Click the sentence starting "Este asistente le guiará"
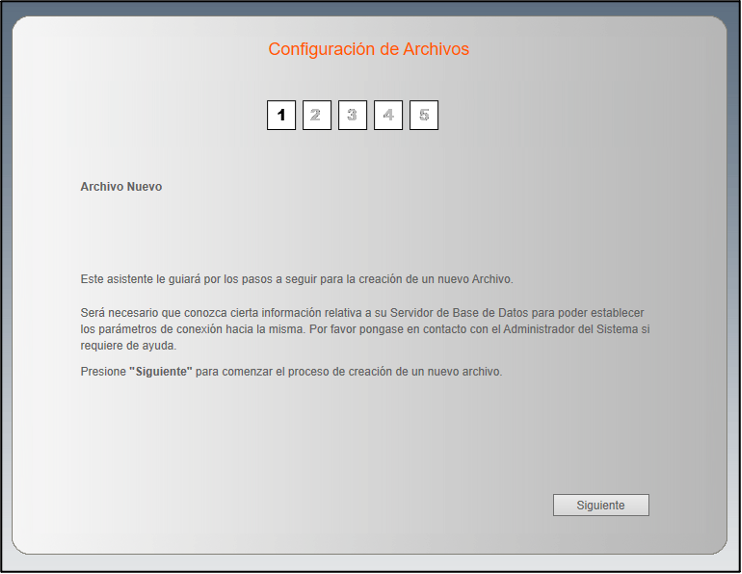The image size is (742, 574). (296, 279)
